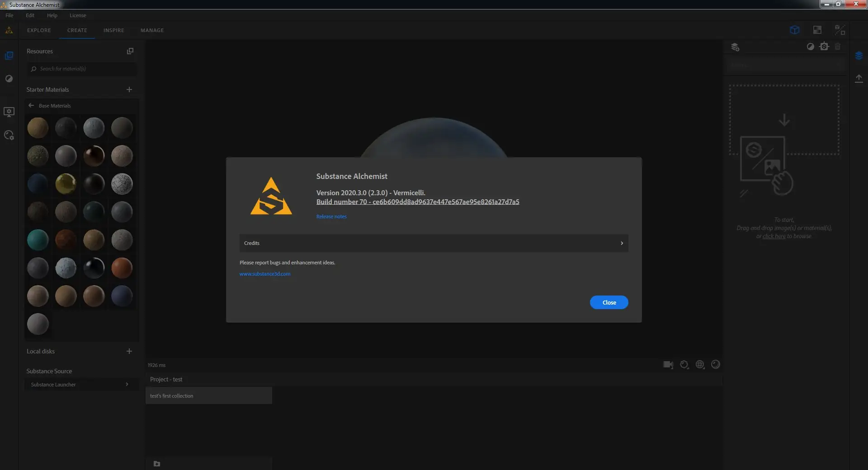Select the environment settings globe icon

point(700,365)
